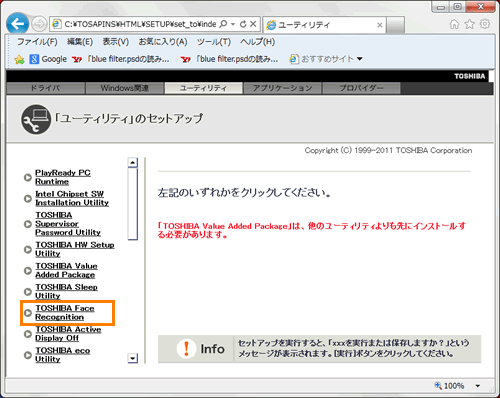Open TOSHIBA Active Display Off link
The height and width of the screenshot is (398, 500).
tap(68, 334)
